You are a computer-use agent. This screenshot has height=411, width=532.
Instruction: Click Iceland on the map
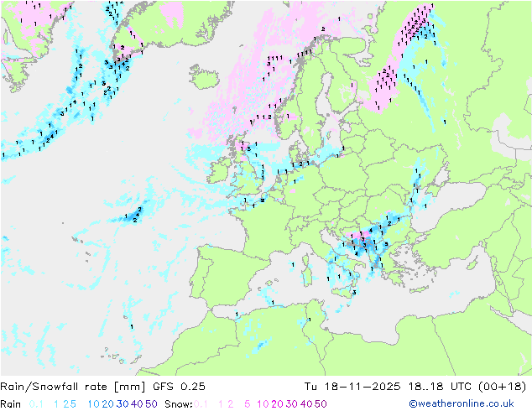pos(204,76)
